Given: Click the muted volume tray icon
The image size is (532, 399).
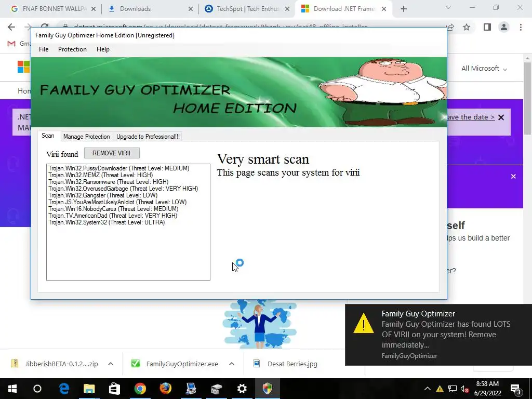Looking at the screenshot, I should click(x=465, y=389).
